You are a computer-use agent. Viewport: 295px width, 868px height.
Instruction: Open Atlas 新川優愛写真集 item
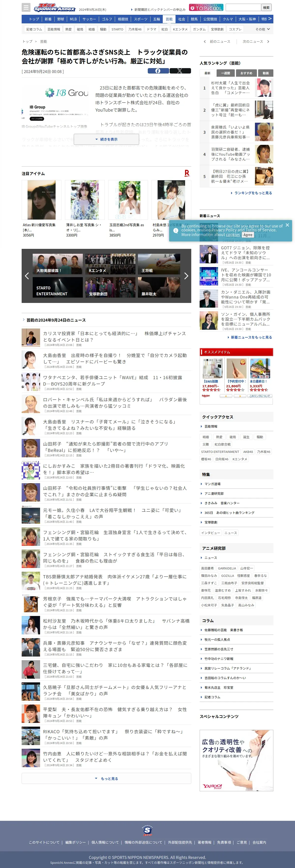pos(41,209)
